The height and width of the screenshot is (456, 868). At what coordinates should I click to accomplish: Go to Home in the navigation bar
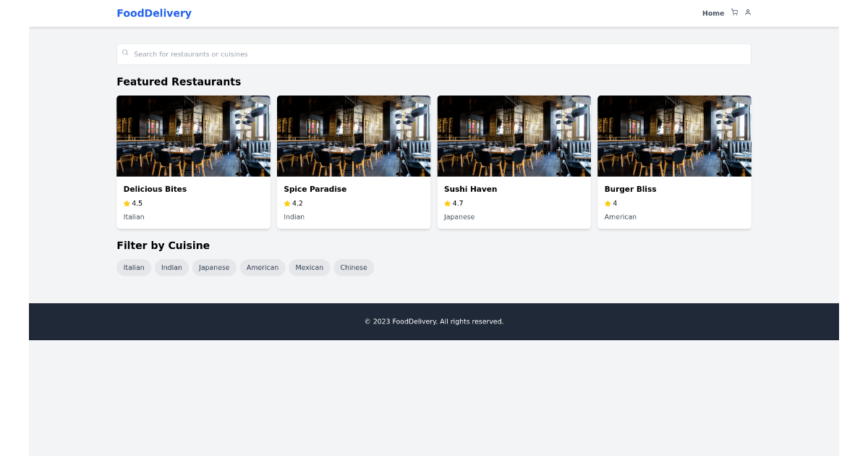[x=713, y=13]
